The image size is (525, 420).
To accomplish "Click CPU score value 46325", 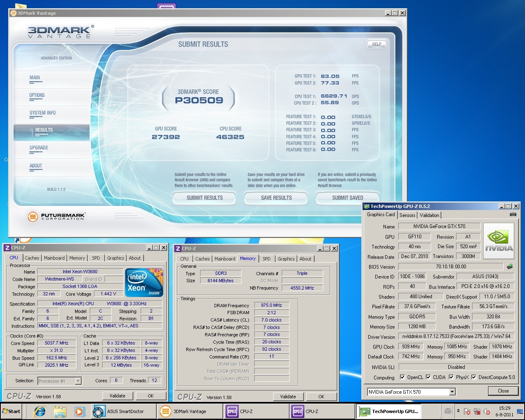I will click(230, 137).
